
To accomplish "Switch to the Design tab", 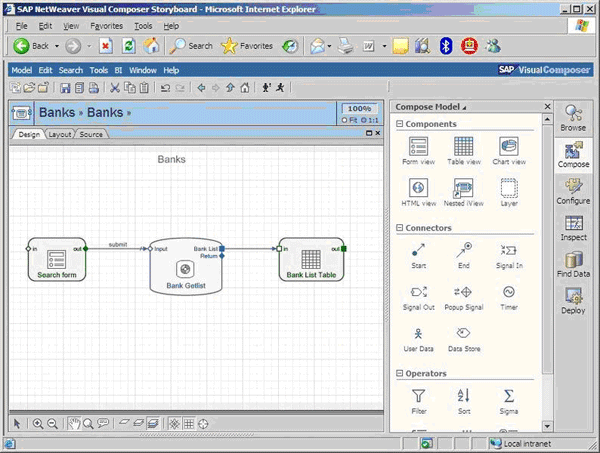I will coord(29,134).
